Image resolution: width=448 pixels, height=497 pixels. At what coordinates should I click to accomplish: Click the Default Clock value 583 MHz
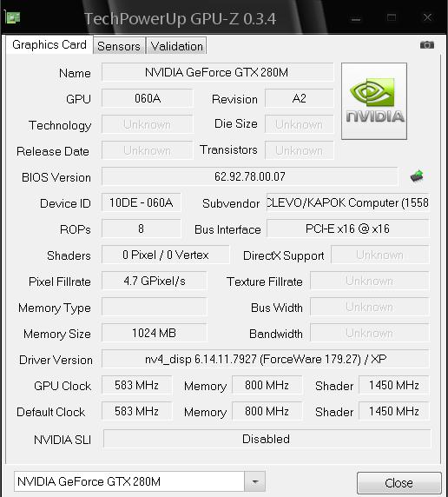137,411
